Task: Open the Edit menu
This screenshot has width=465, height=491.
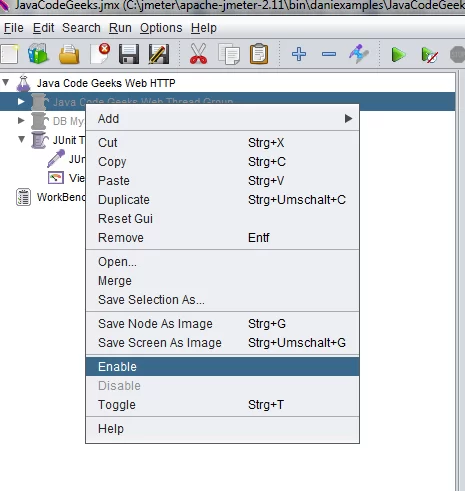Action: pyautogui.click(x=43, y=28)
